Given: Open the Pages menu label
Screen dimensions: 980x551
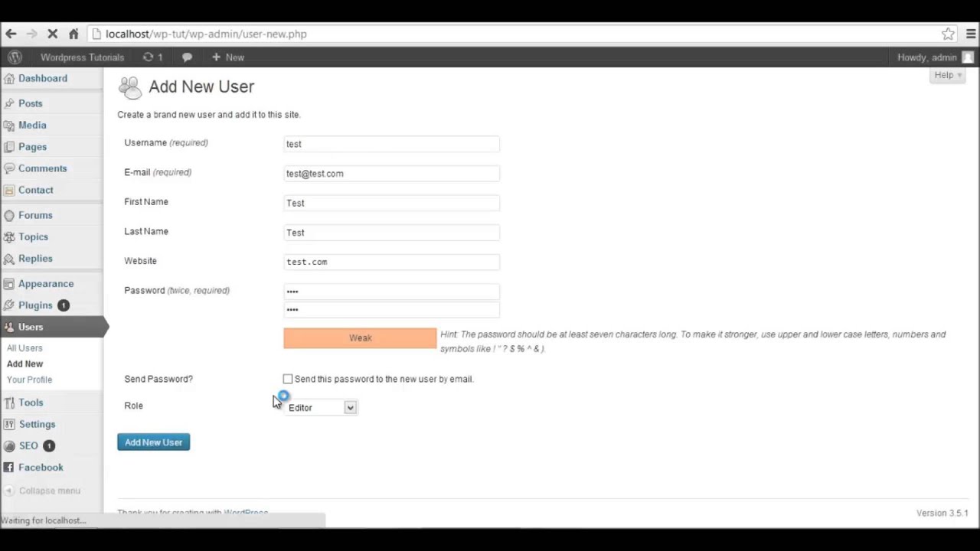Looking at the screenshot, I should pos(32,146).
